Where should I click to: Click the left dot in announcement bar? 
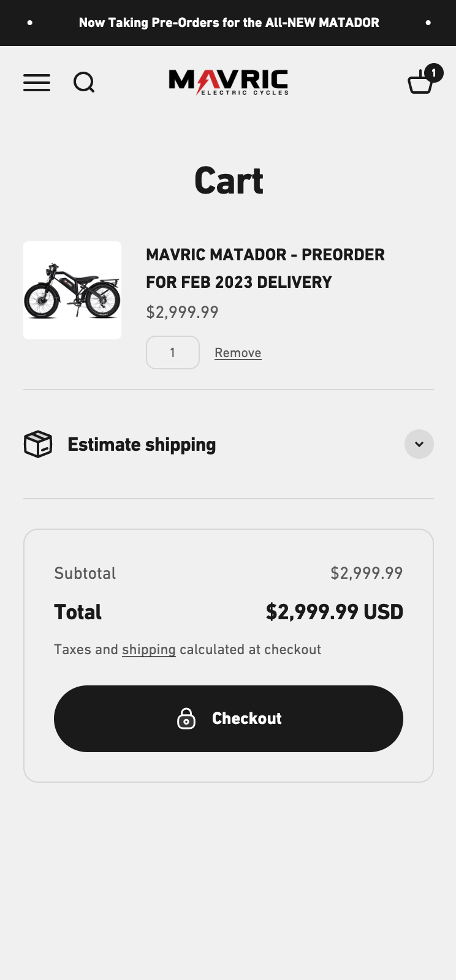pyautogui.click(x=30, y=23)
